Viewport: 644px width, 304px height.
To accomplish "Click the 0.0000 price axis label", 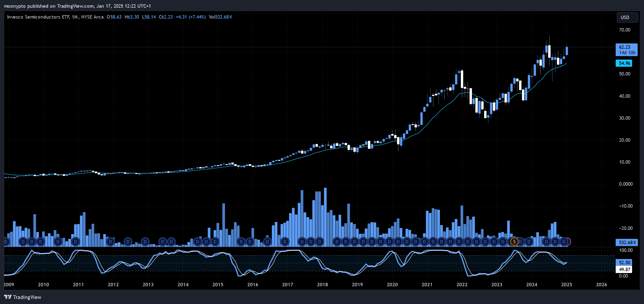I will pyautogui.click(x=626, y=184).
